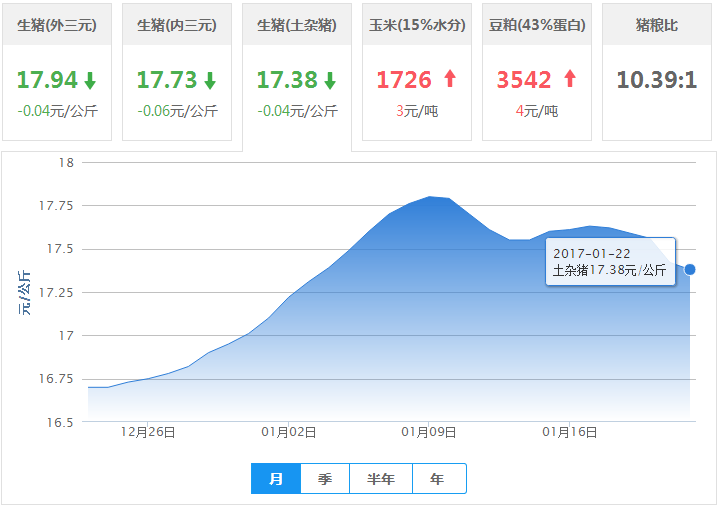Switch chart range to 季
The height and width of the screenshot is (512, 721).
325,479
